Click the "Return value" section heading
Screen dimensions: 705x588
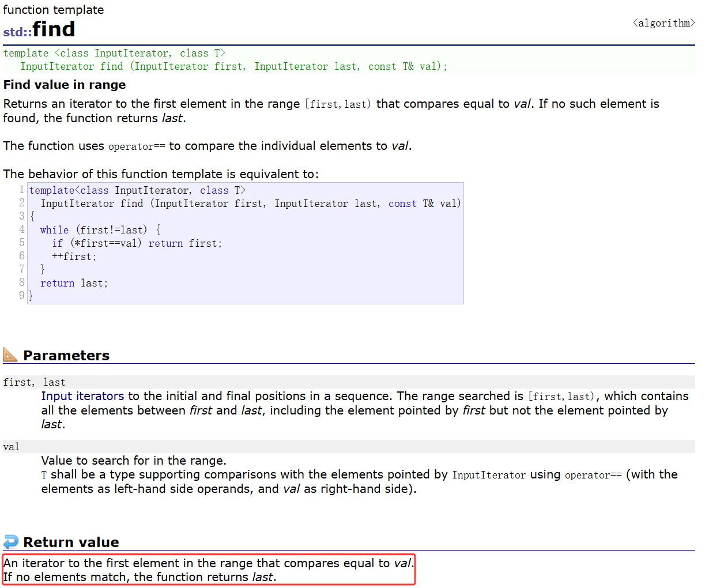point(71,542)
